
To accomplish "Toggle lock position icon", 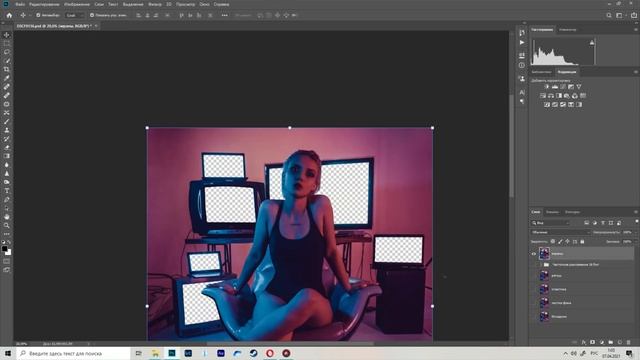I will (567, 242).
